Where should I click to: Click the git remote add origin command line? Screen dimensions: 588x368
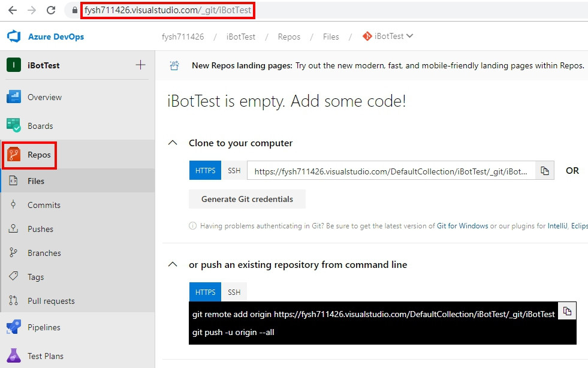point(373,314)
